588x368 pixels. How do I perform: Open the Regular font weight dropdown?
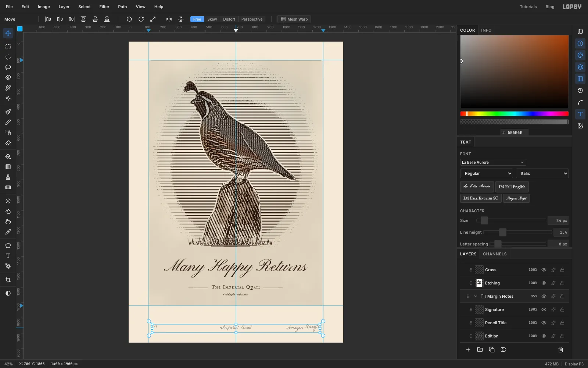(x=486, y=173)
